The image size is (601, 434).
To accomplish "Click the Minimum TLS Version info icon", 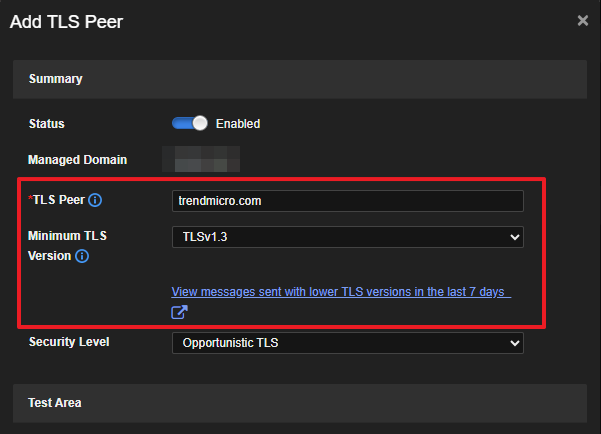I will coord(82,256).
